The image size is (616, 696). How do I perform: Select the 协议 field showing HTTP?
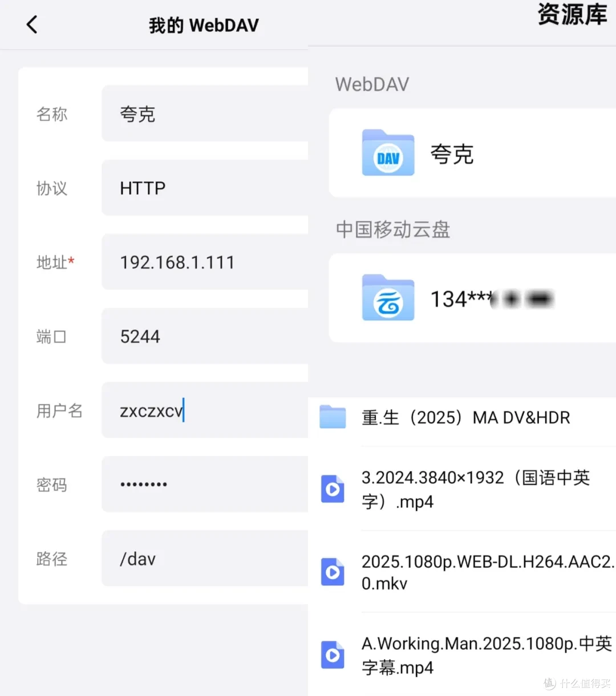(205, 188)
